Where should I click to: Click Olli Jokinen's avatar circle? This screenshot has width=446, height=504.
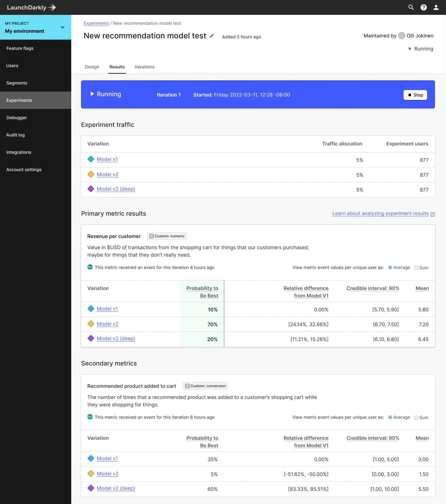click(x=401, y=36)
